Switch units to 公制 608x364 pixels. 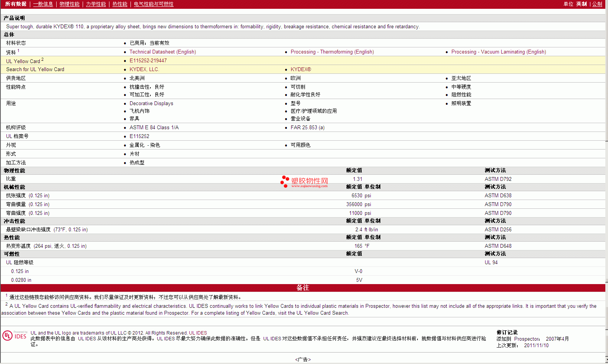[x=597, y=4]
